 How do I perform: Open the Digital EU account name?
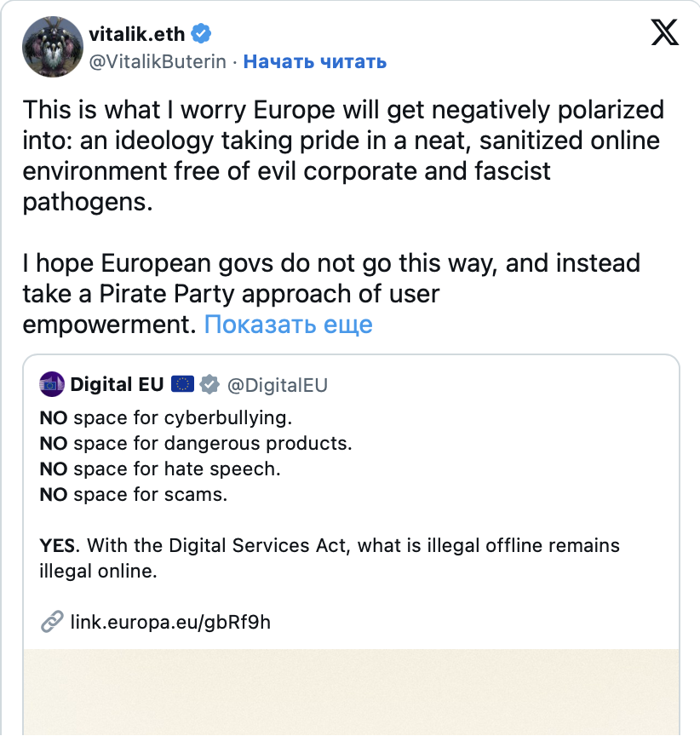(x=117, y=384)
